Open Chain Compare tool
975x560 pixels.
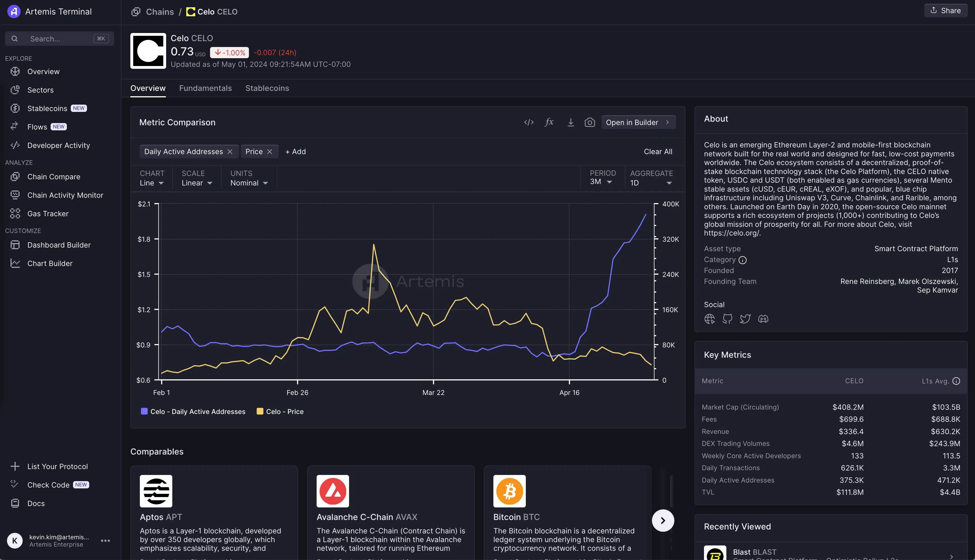click(54, 177)
